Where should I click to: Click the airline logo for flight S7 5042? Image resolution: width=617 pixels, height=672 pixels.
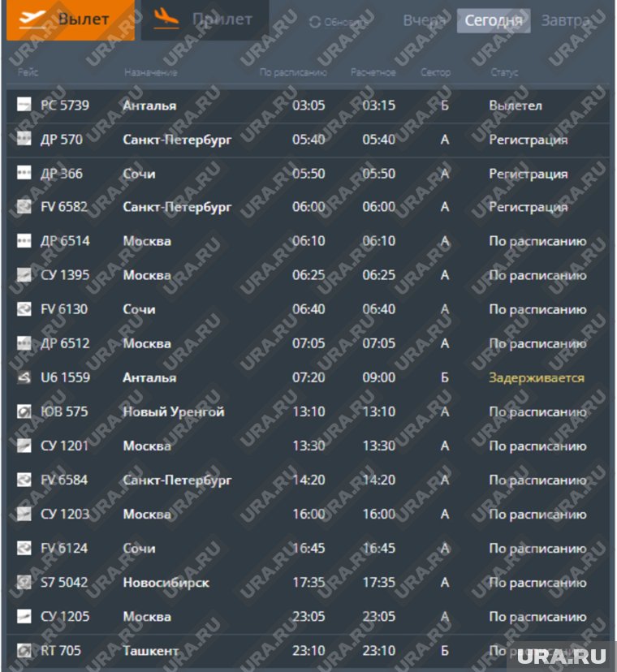point(24,582)
